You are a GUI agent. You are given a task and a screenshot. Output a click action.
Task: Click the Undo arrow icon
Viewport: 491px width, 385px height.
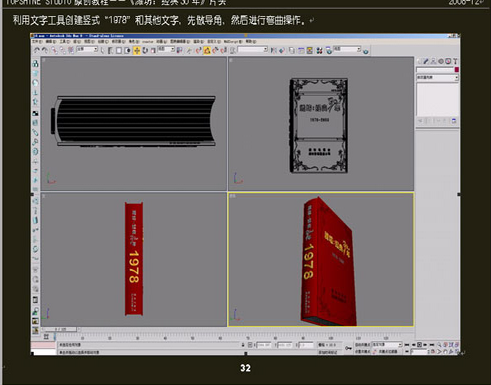[x=37, y=50]
